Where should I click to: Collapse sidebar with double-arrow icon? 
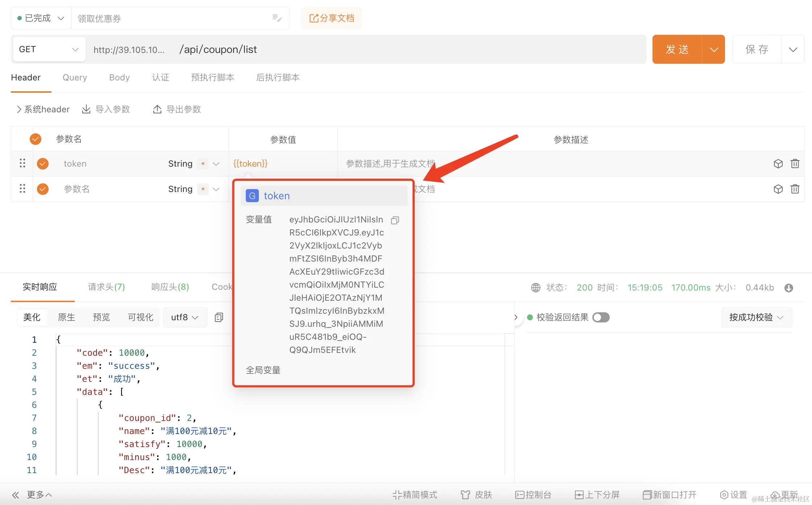point(16,495)
